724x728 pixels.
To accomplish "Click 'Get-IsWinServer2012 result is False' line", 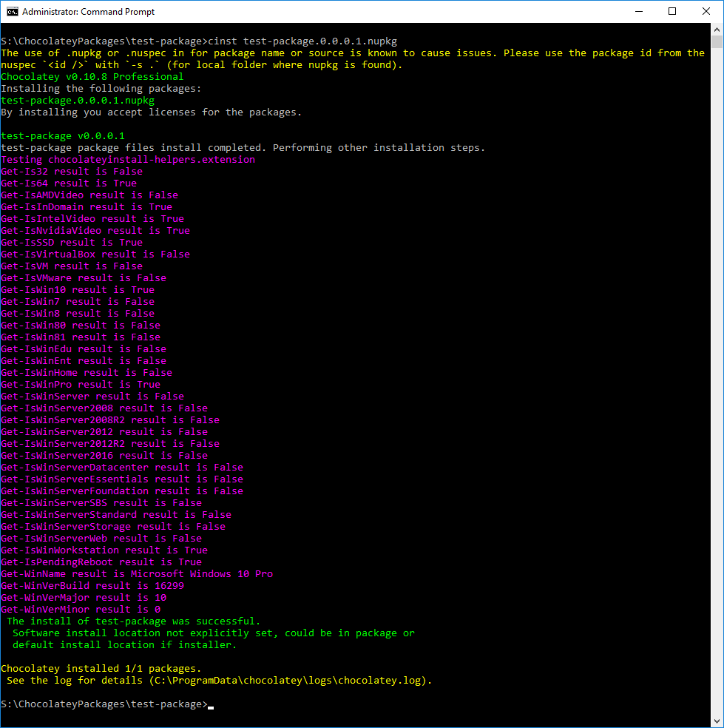I will [x=104, y=432].
